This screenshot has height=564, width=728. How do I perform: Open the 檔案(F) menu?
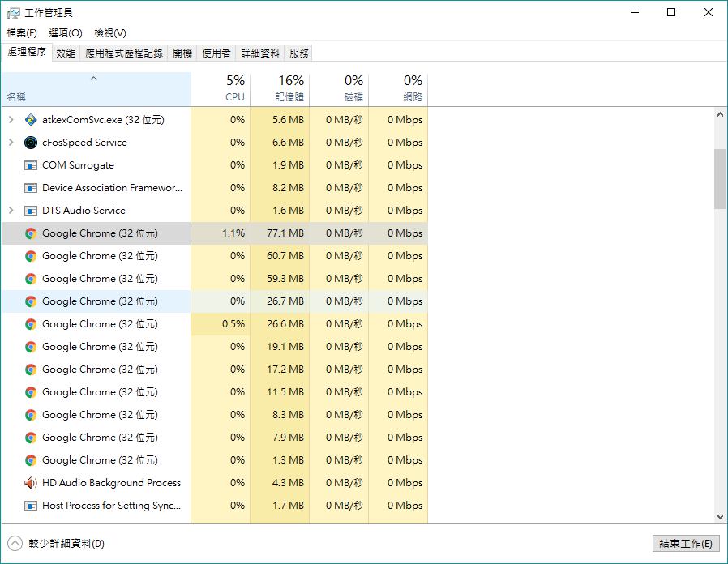pyautogui.click(x=22, y=33)
